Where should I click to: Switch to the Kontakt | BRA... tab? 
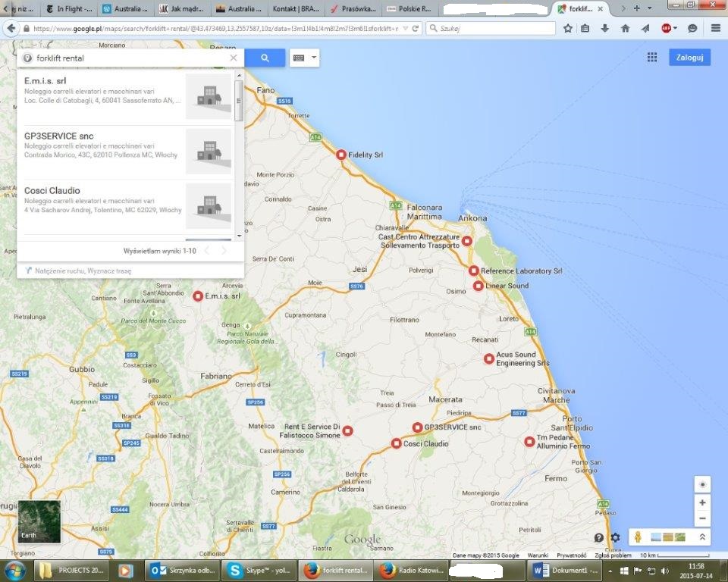click(x=295, y=9)
